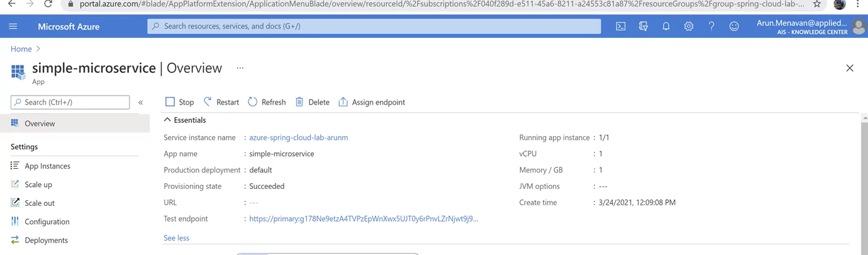Stop the app
Viewport: 868px width, 255px height.
coord(179,102)
